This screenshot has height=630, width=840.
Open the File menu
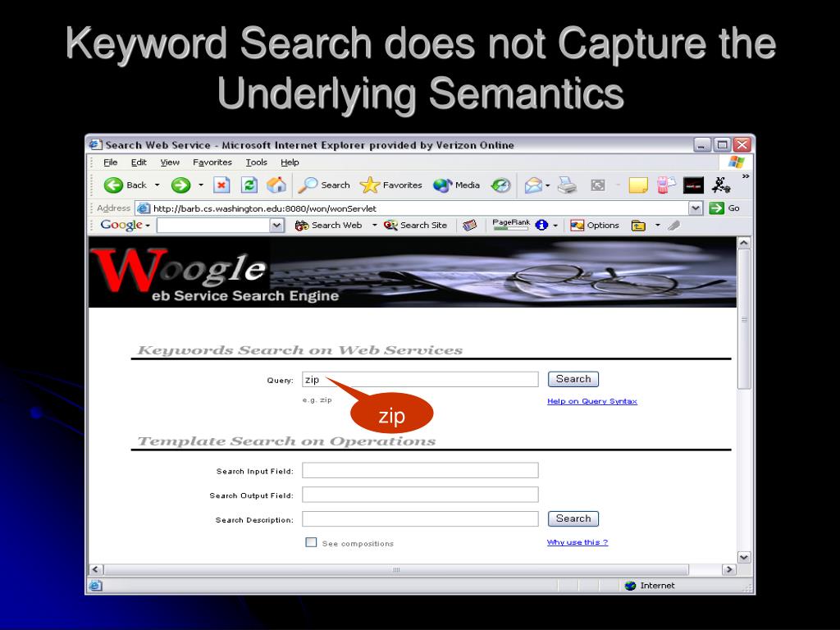click(111, 162)
